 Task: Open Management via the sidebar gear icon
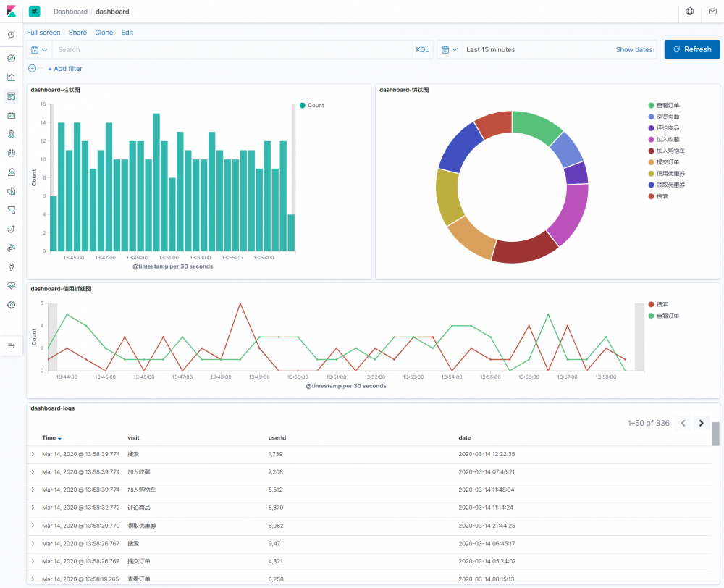coord(11,305)
